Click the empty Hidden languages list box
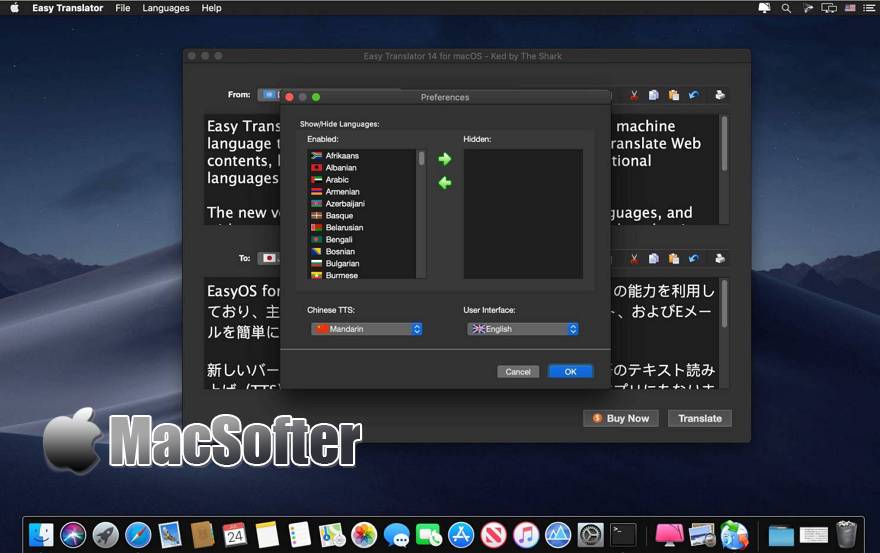This screenshot has height=553, width=880. pos(522,214)
